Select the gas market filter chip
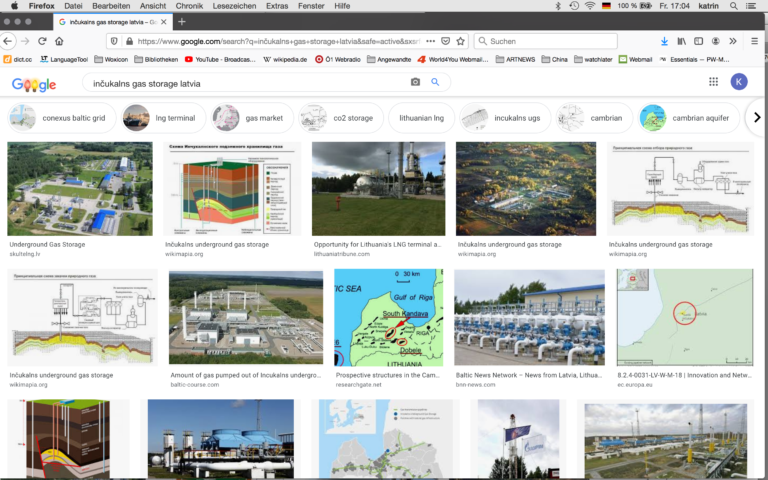This screenshot has width=768, height=480. click(x=252, y=118)
